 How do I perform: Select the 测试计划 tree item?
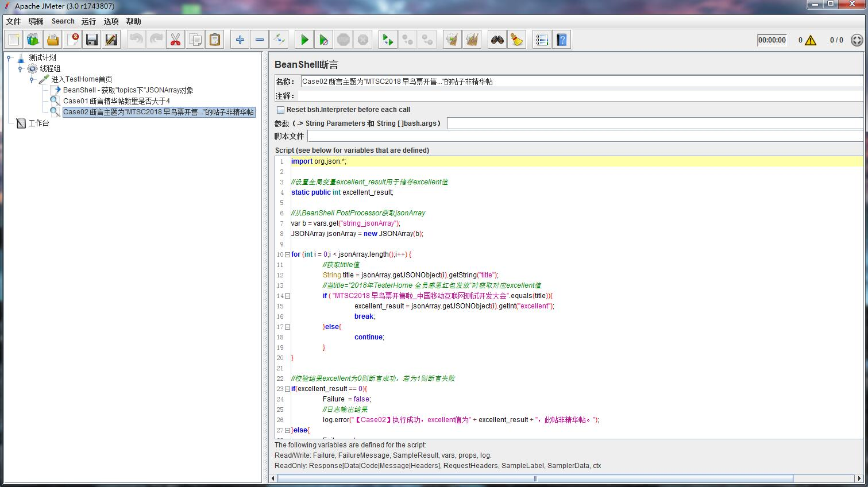[x=42, y=57]
